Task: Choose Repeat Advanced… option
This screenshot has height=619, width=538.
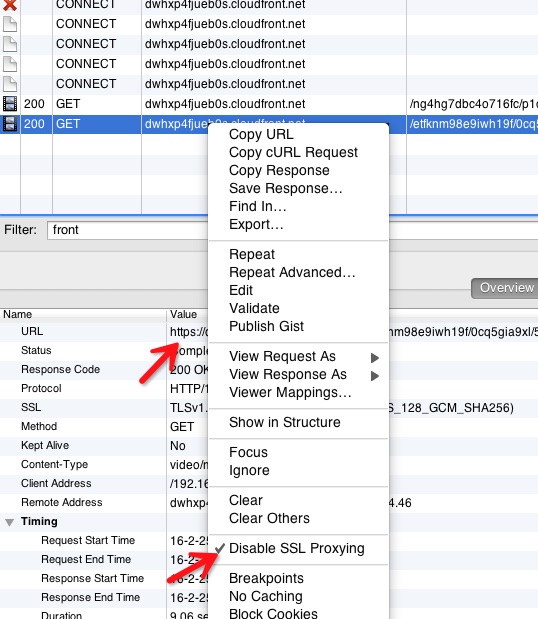Action: (292, 272)
